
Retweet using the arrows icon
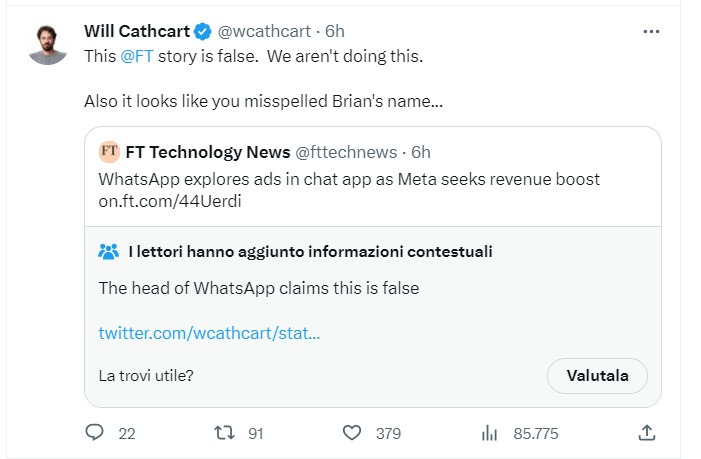[x=224, y=433]
